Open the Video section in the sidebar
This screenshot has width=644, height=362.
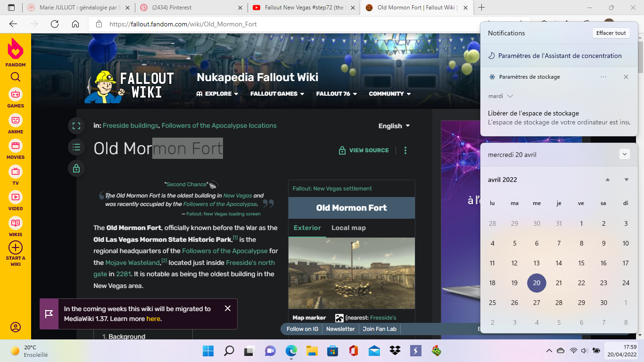pos(16,201)
